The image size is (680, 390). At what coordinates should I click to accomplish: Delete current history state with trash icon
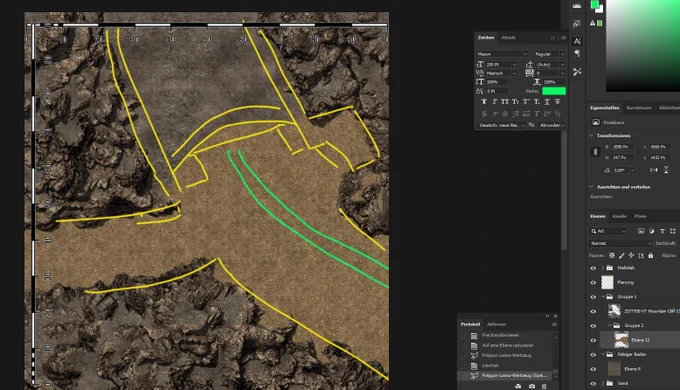544,386
